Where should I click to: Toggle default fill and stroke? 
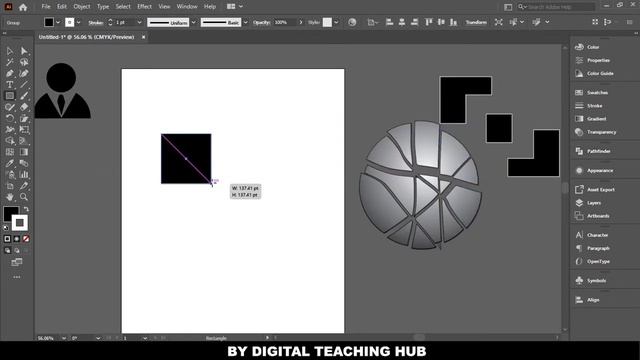[x=6, y=228]
